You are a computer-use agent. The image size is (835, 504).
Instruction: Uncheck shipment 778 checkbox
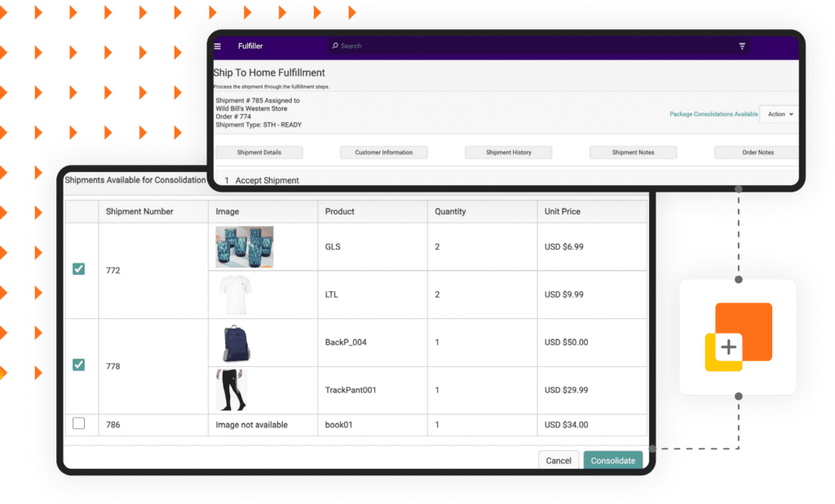tap(78, 365)
